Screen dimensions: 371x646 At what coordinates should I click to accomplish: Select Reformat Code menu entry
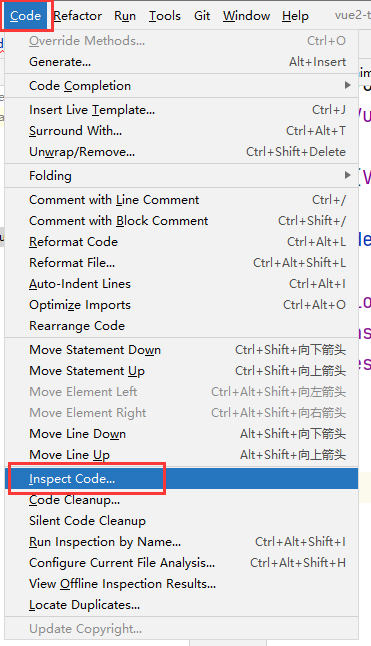pyautogui.click(x=181, y=241)
